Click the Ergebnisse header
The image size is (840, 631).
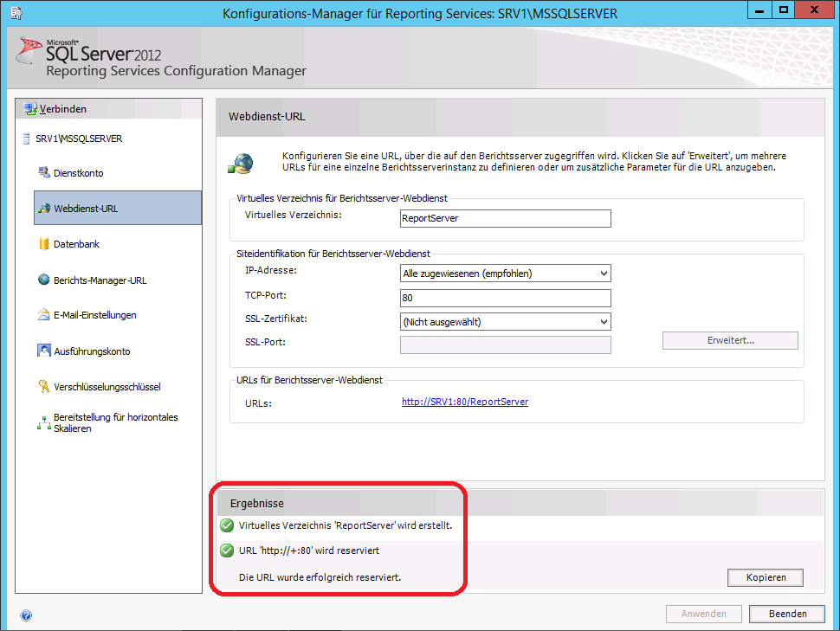pyautogui.click(x=257, y=504)
